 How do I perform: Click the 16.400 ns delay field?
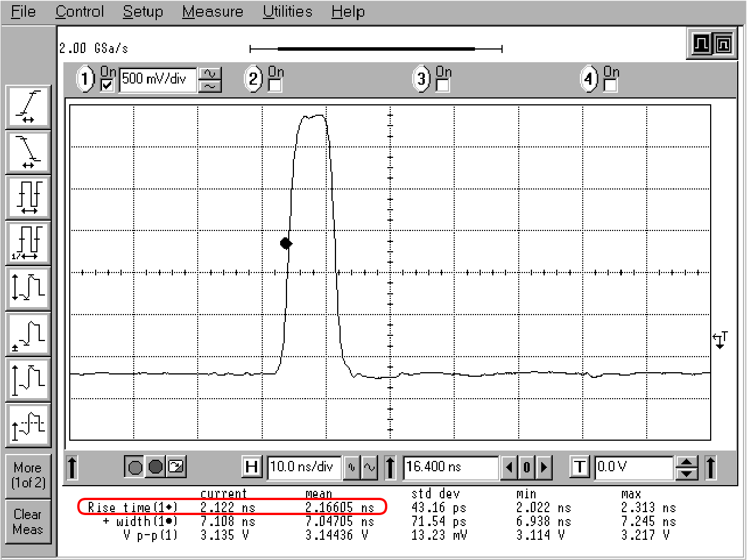[x=450, y=467]
